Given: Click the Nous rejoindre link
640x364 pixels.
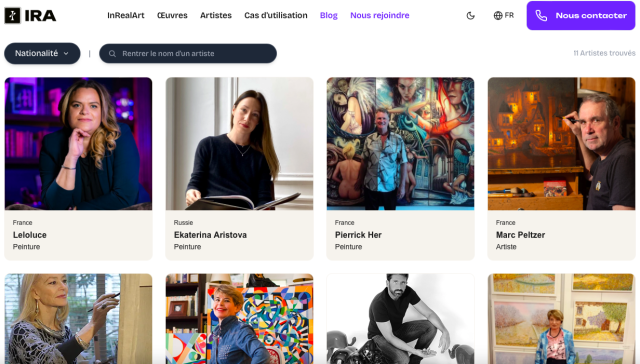Looking at the screenshot, I should [380, 16].
